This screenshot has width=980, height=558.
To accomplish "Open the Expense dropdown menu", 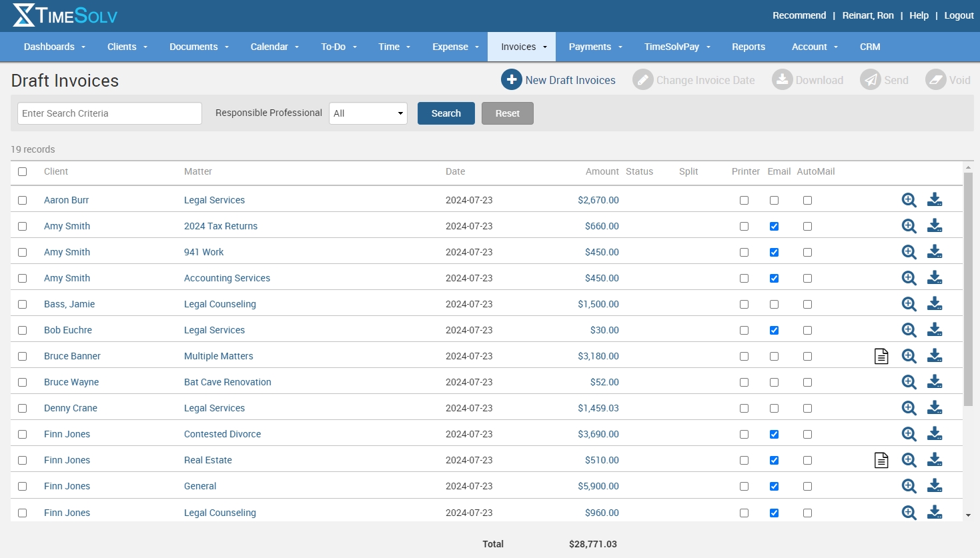I will coord(455,47).
